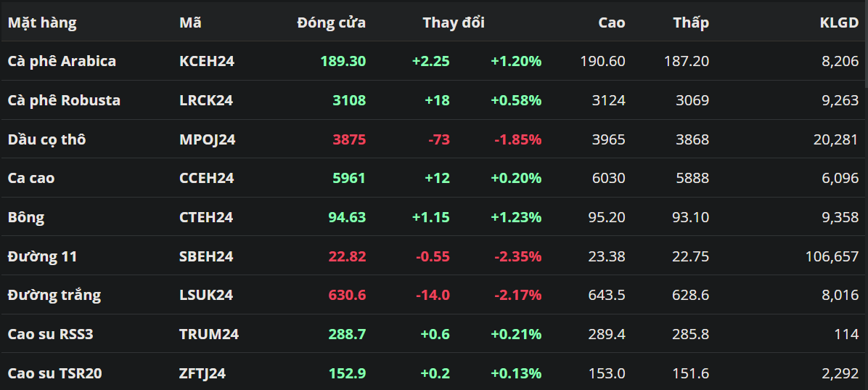Open the Ca cao commodity entry
The height and width of the screenshot is (390, 868).
31,178
